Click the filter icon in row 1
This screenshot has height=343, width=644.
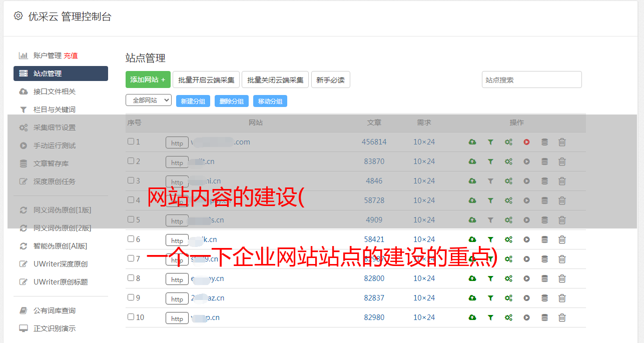pyautogui.click(x=490, y=142)
